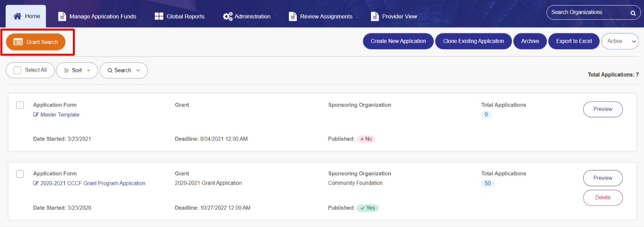Click the orange Grant Search button
This screenshot has width=644, height=227.
(x=36, y=42)
